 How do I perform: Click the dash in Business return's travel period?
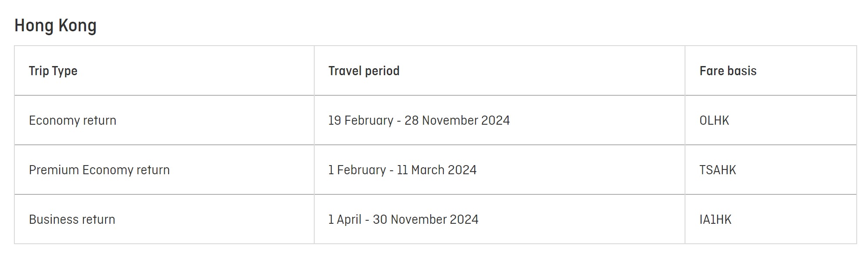pos(367,220)
